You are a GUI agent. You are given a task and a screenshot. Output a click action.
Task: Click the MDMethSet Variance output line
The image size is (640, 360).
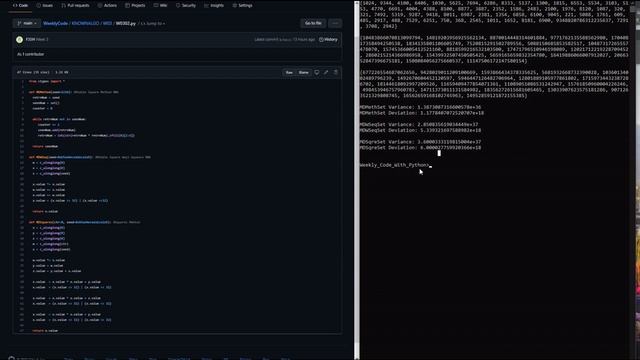click(420, 107)
